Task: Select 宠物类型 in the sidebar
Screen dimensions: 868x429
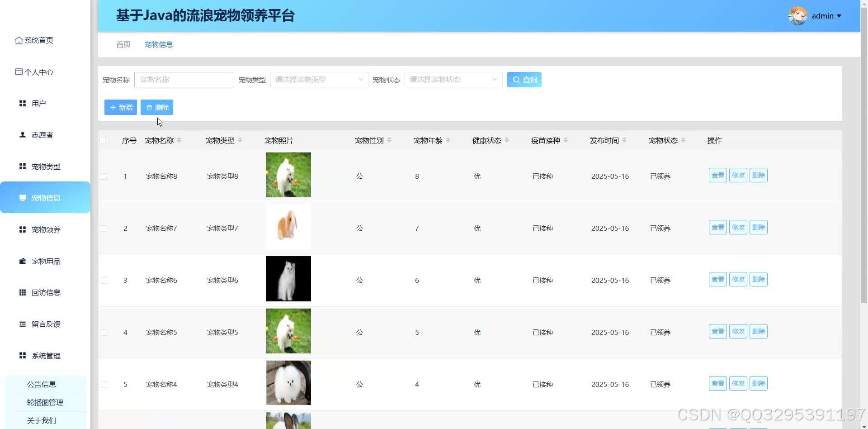Action: pyautogui.click(x=45, y=166)
